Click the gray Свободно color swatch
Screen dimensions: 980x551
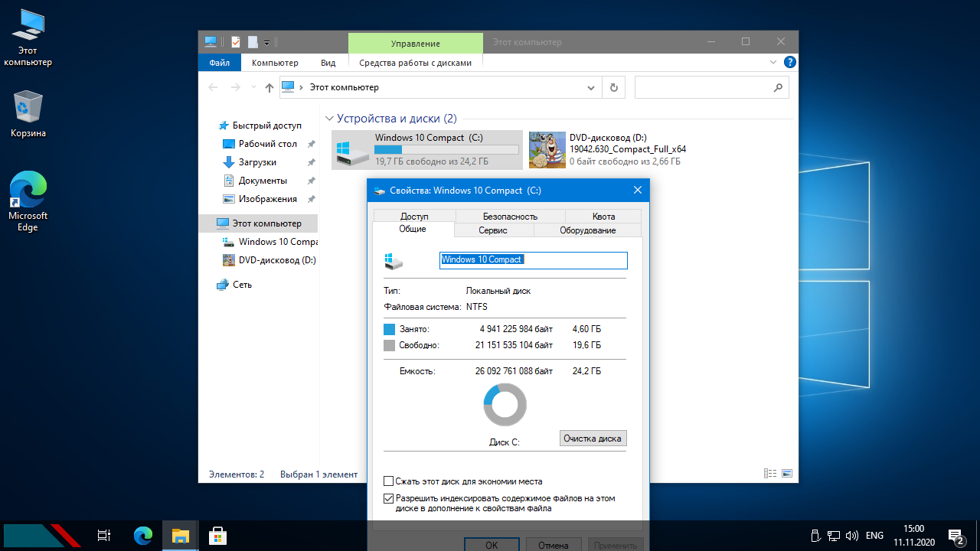tap(389, 345)
